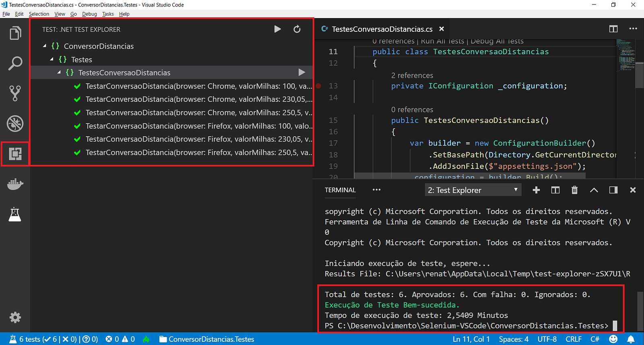Click the editor minimap
Viewport: 644px width, 345px height.
625,55
